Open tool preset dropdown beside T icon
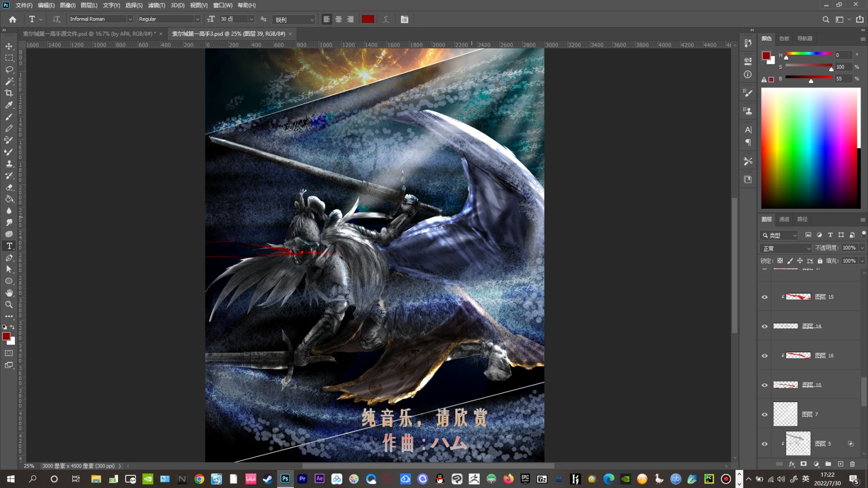The height and width of the screenshot is (488, 868). tap(41, 19)
